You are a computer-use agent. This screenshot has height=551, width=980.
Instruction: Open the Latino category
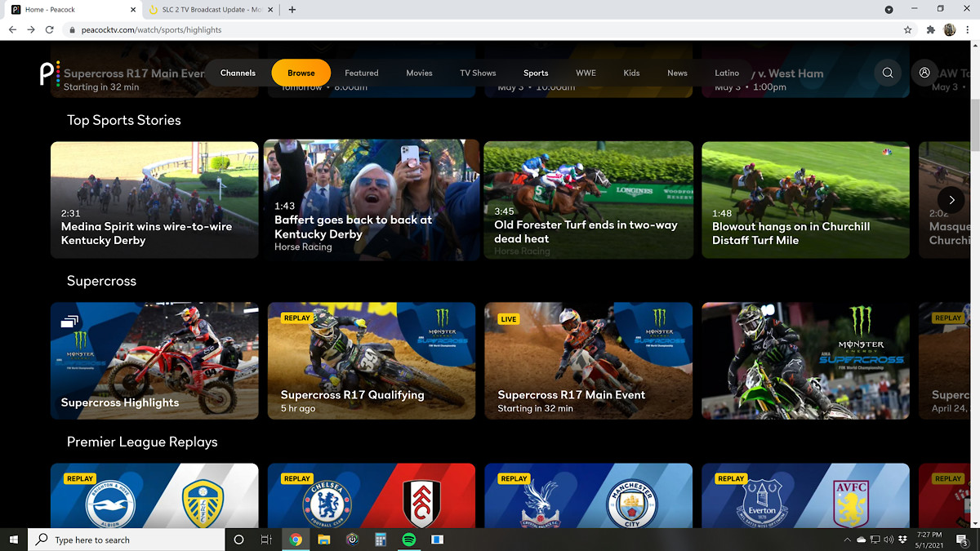(x=727, y=73)
